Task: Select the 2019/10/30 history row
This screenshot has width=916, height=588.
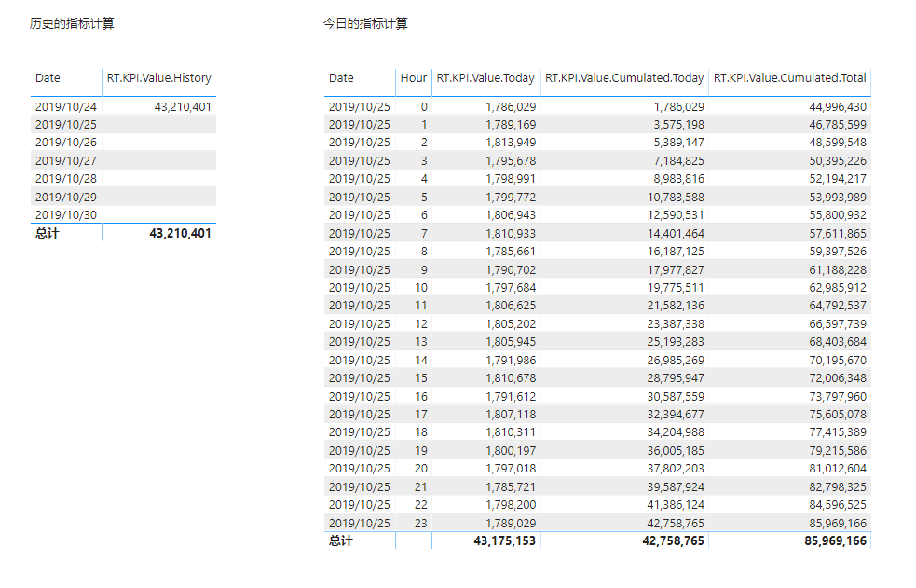Action: point(123,215)
